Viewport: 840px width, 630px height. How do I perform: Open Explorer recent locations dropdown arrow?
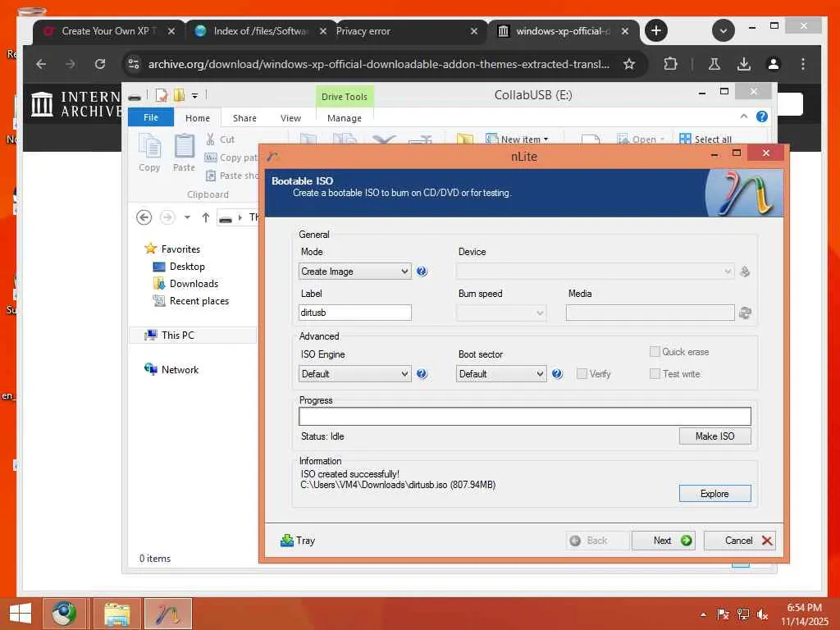(187, 217)
